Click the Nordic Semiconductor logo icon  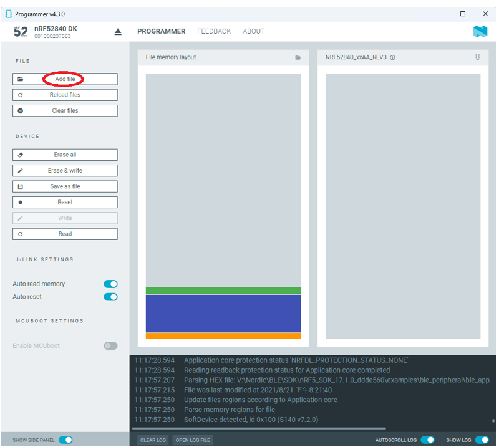coord(480,32)
